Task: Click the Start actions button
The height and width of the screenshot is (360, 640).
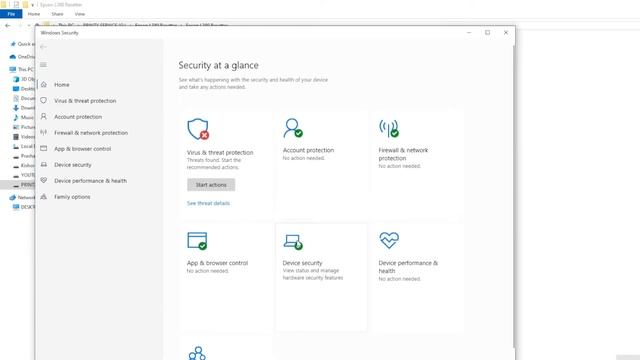Action: tap(211, 185)
